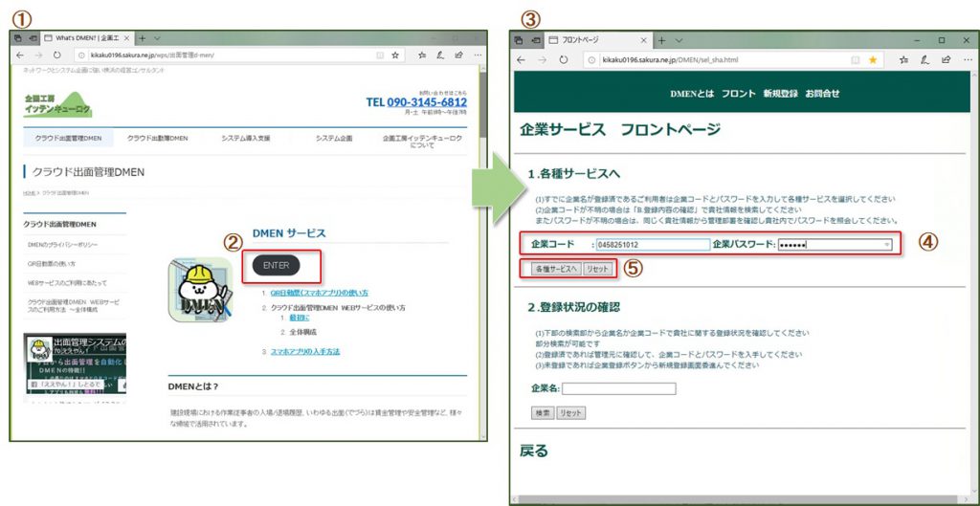Toggle reading view in What's DMEN window
The width and height of the screenshot is (980, 506).
[379, 55]
